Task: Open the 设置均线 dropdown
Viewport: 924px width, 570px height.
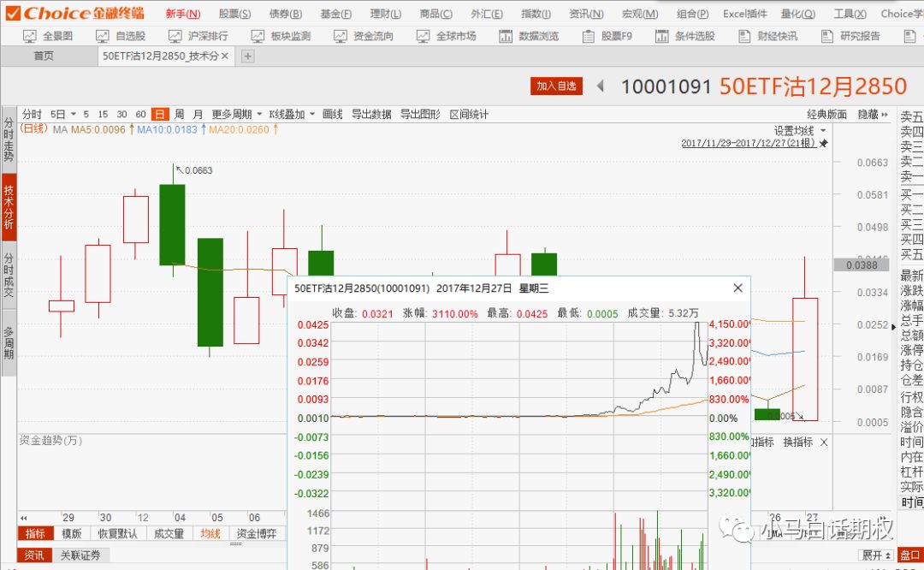Action: point(800,130)
